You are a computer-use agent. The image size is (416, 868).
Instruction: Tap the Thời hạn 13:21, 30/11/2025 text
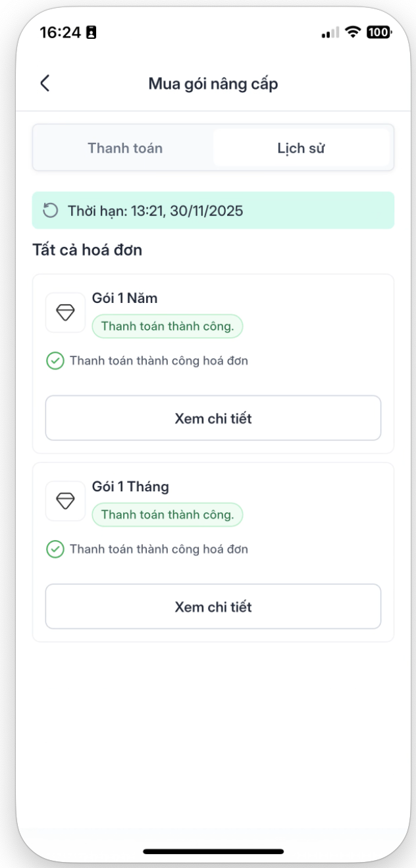[x=155, y=211]
